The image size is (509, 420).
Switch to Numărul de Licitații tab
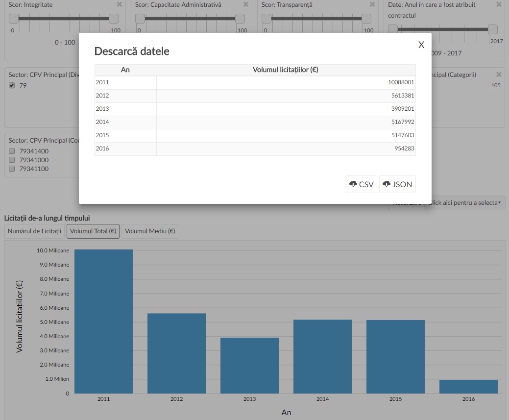(x=34, y=231)
